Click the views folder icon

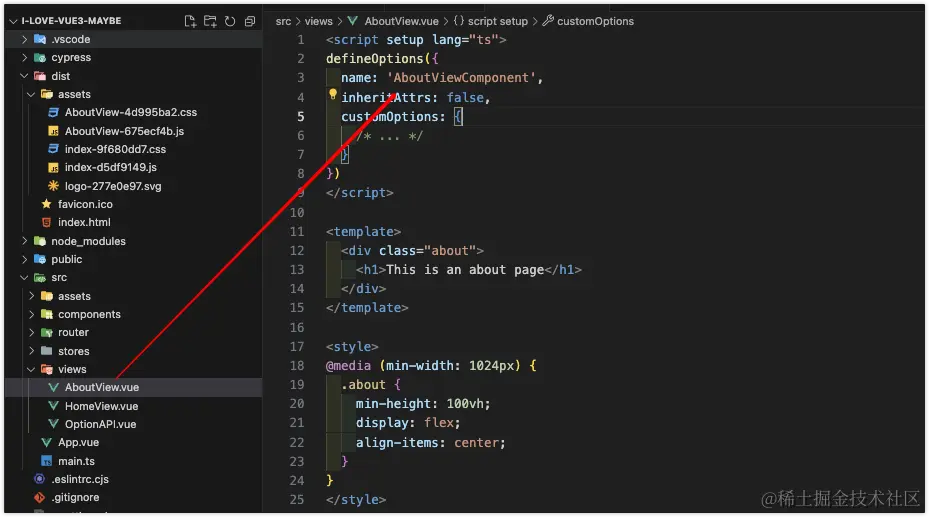tap(47, 370)
